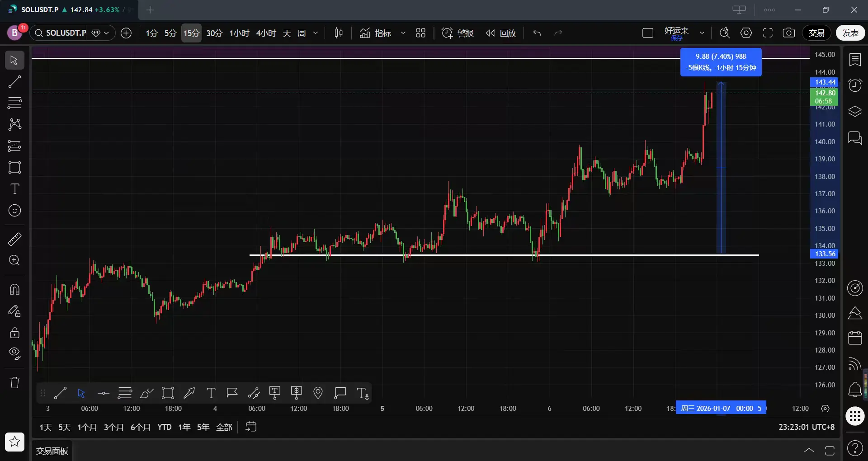
Task: Switch to 30分 timeframe
Action: pos(214,33)
